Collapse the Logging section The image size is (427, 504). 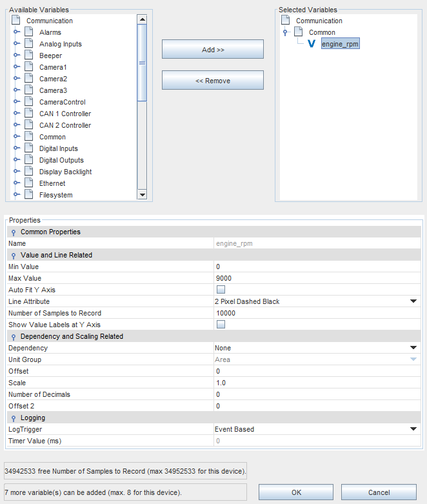14,418
